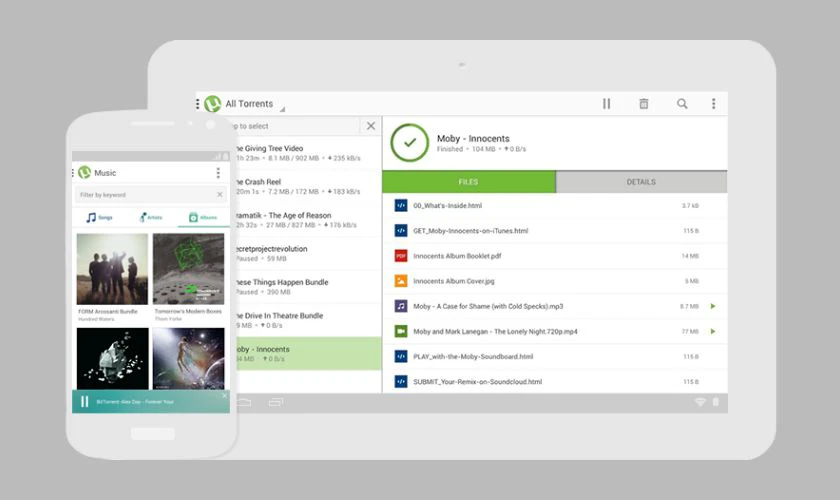The width and height of the screenshot is (840, 500).
Task: Click the green finished checkmark circle
Action: (410, 143)
